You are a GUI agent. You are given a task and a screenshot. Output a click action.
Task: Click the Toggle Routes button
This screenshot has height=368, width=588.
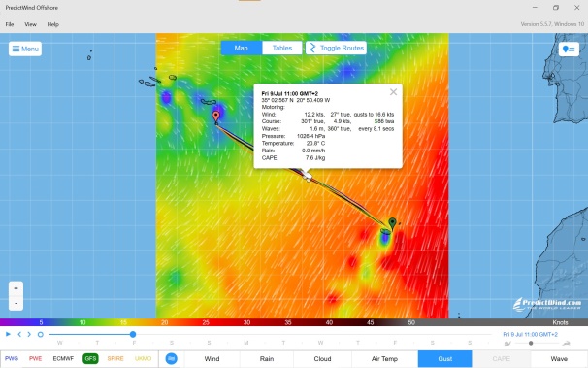click(x=336, y=48)
